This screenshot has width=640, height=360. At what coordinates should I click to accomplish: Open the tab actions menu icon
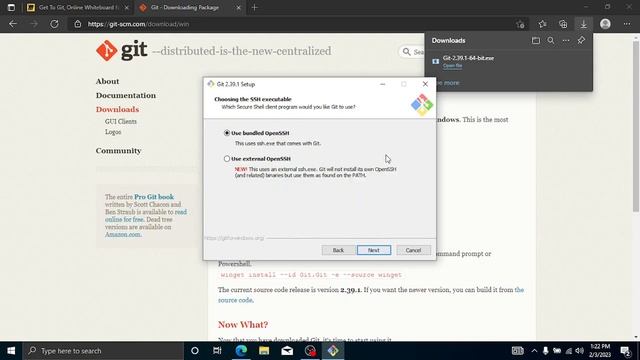click(11, 7)
